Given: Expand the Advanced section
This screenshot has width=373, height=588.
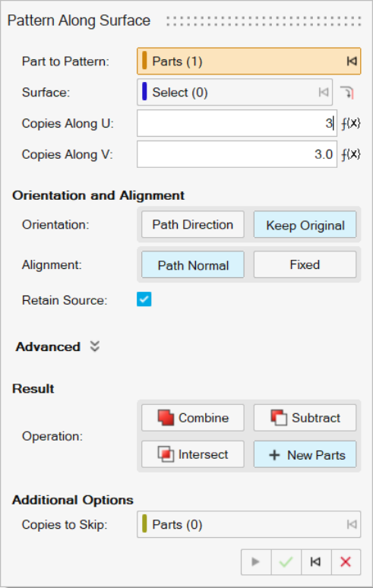Looking at the screenshot, I should coord(95,346).
